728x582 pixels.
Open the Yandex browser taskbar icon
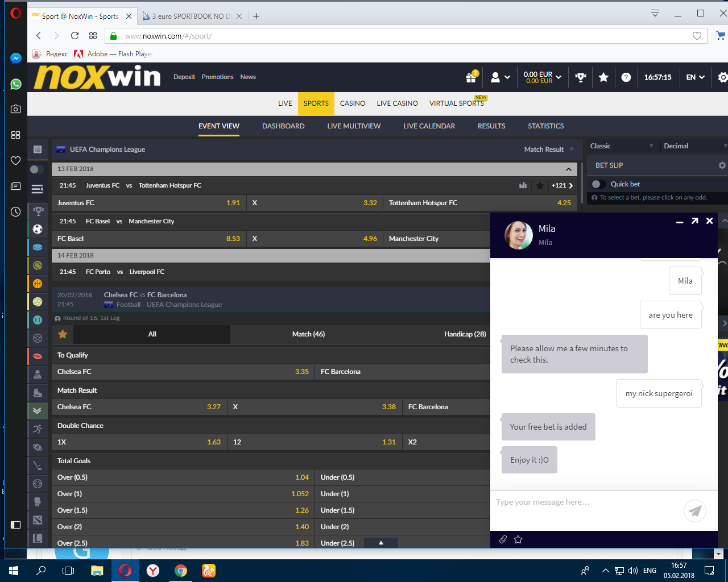point(153,571)
